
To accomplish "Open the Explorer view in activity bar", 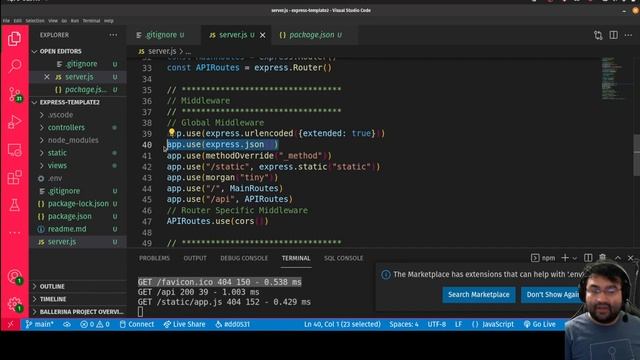I will pyautogui.click(x=15, y=39).
